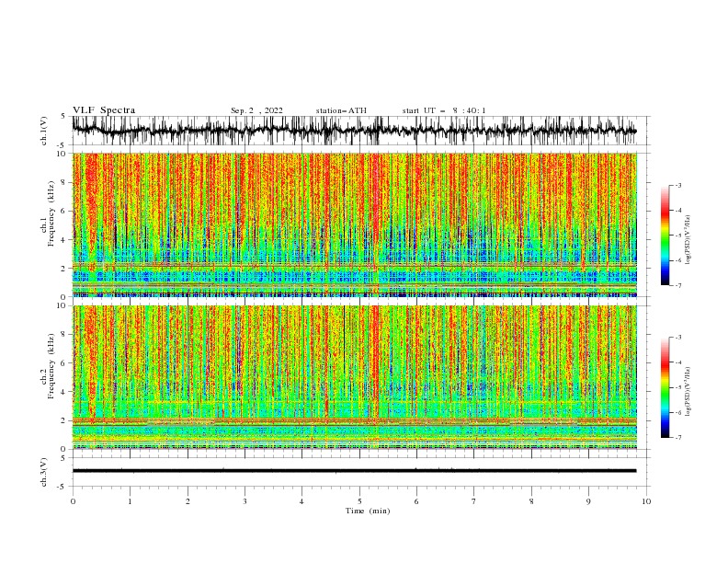Viewport: 728px width, 563px height.
Task: Click the "ch.1(V)" waveform axis label
Action: [x=44, y=131]
